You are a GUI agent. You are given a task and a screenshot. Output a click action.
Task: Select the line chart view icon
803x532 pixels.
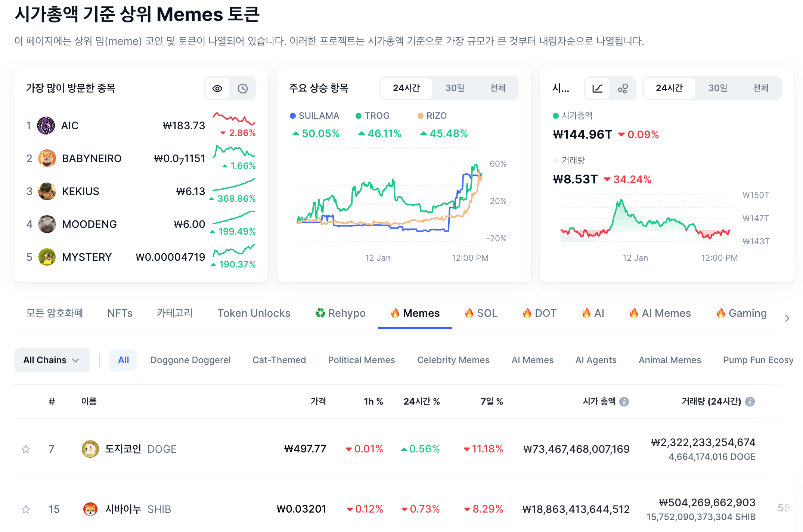coord(598,88)
